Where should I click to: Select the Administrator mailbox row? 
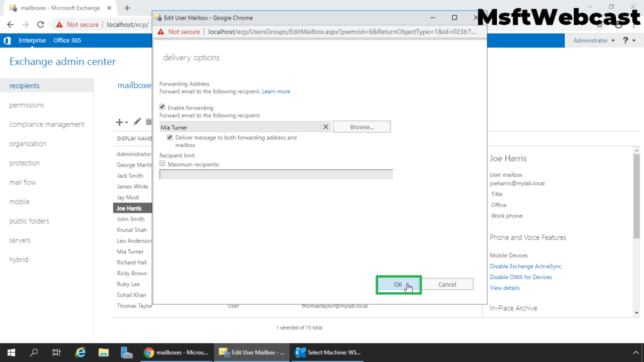[133, 154]
